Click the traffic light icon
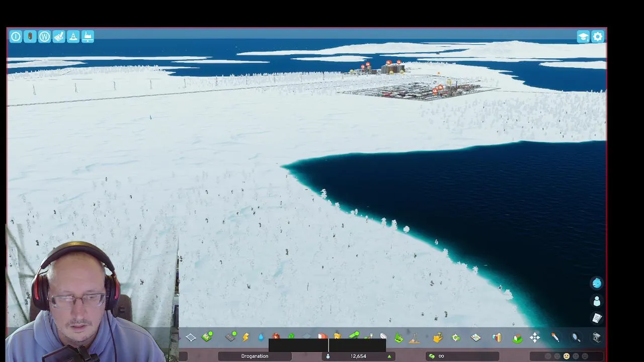The height and width of the screenshot is (362, 644). pyautogui.click(x=30, y=36)
